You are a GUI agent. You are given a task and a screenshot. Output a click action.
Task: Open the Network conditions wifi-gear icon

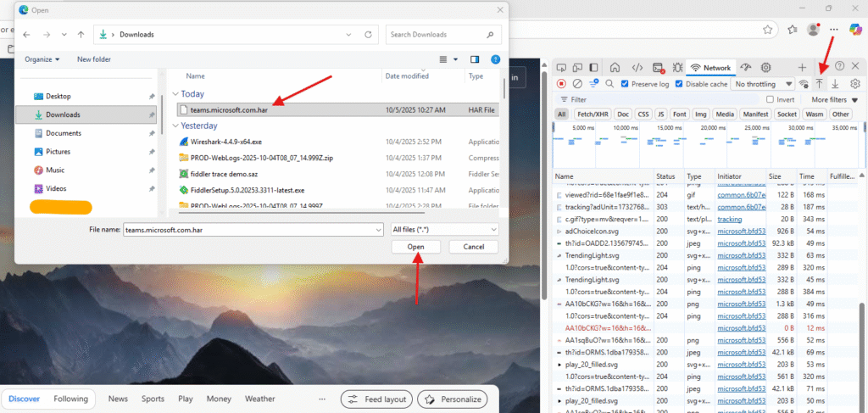[804, 84]
